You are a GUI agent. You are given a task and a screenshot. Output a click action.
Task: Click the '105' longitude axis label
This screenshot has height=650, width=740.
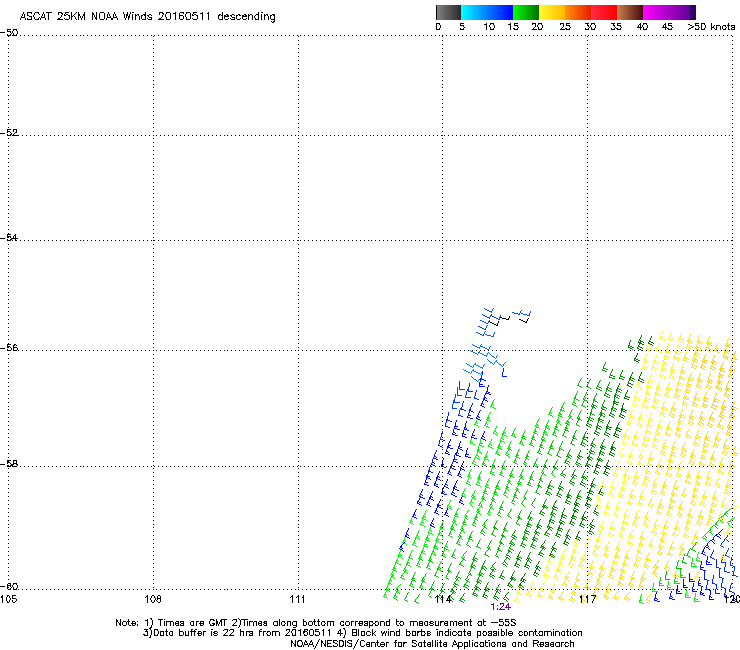pos(8,599)
